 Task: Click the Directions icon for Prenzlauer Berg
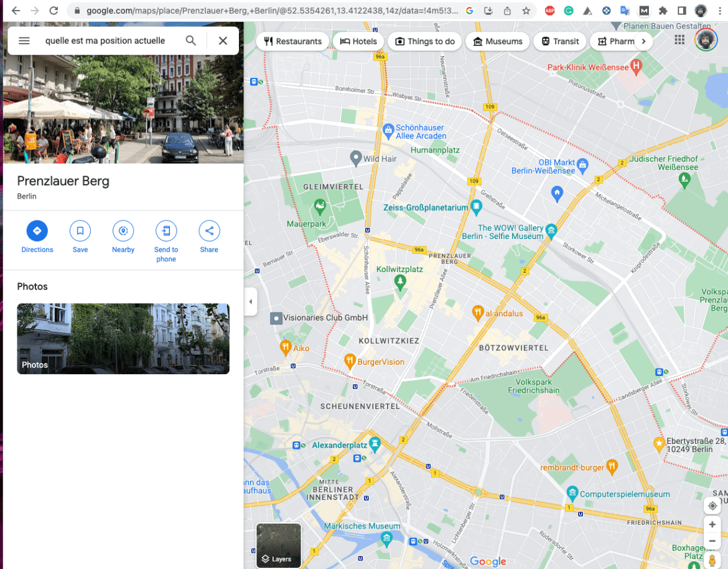click(37, 231)
